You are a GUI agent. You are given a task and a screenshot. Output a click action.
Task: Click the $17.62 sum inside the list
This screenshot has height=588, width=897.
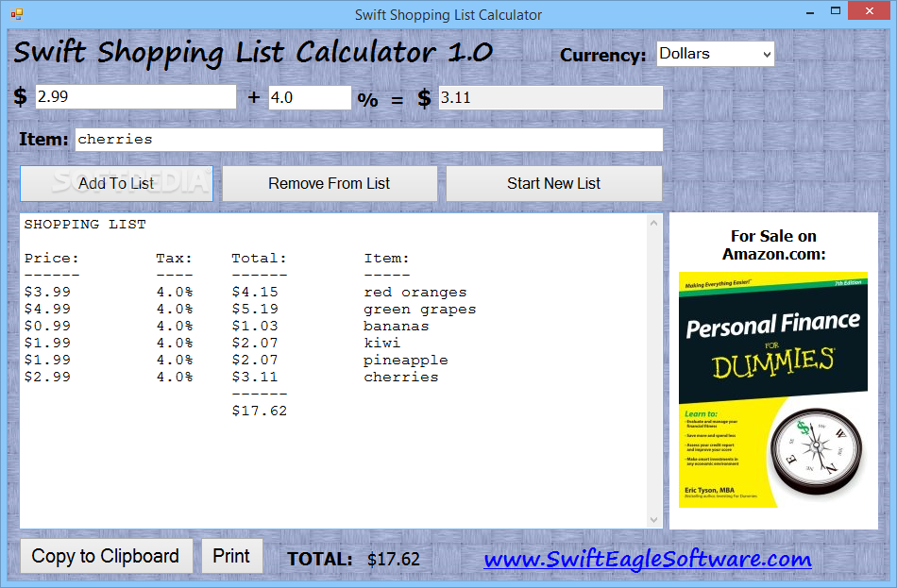pos(259,411)
